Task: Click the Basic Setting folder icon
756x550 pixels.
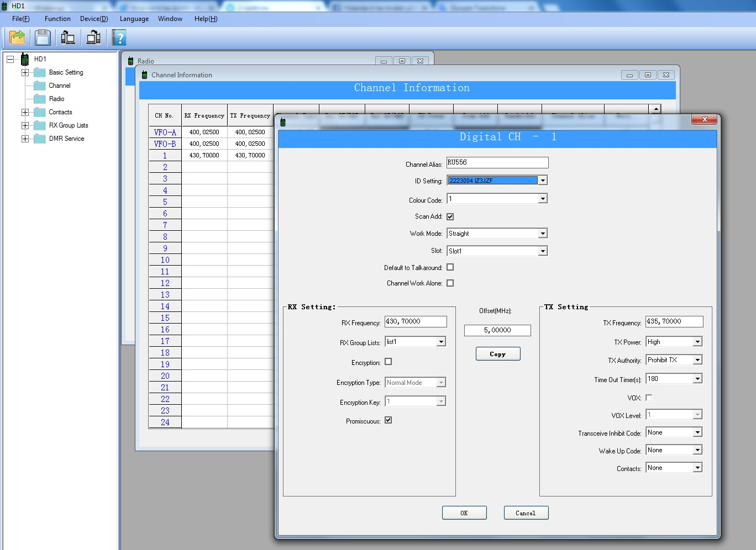Action: click(x=40, y=72)
